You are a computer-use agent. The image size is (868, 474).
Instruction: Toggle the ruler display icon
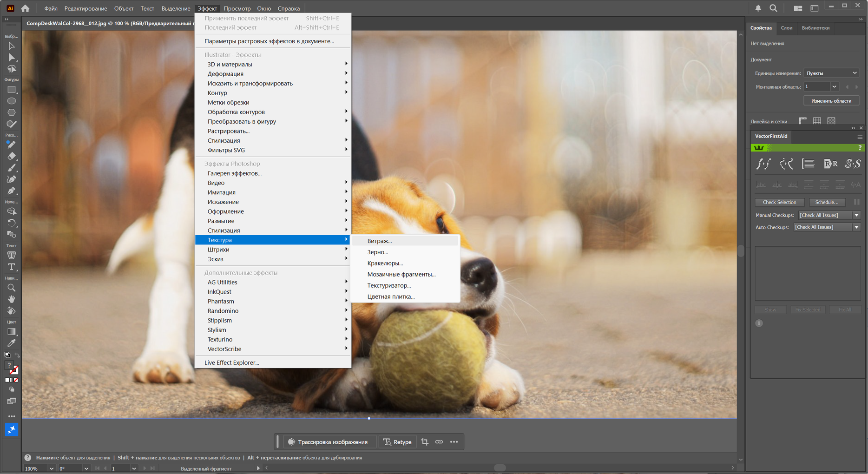click(802, 121)
